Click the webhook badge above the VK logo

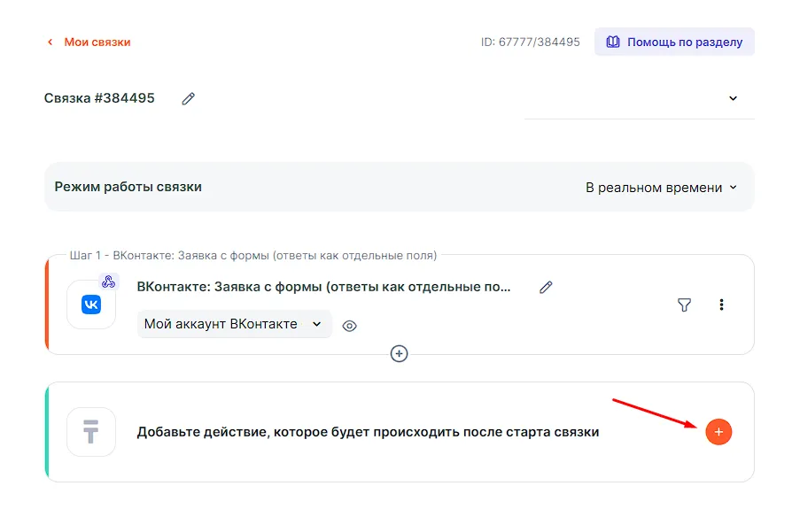[109, 282]
